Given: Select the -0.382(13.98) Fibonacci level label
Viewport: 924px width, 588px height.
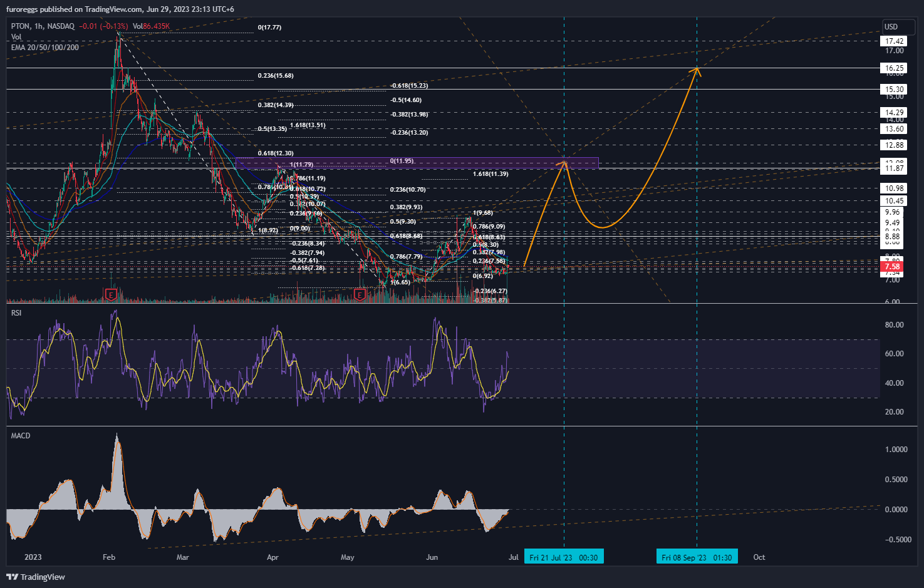Looking at the screenshot, I should (409, 115).
